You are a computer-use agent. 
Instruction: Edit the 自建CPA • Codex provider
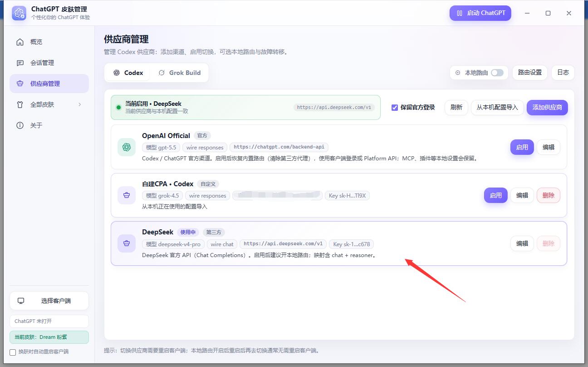click(x=522, y=195)
